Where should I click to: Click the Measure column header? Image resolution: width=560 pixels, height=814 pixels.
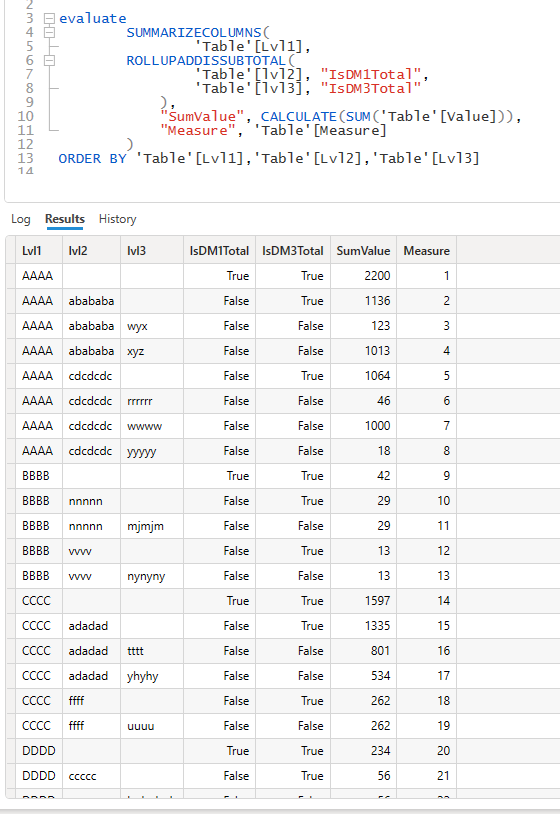tap(427, 251)
